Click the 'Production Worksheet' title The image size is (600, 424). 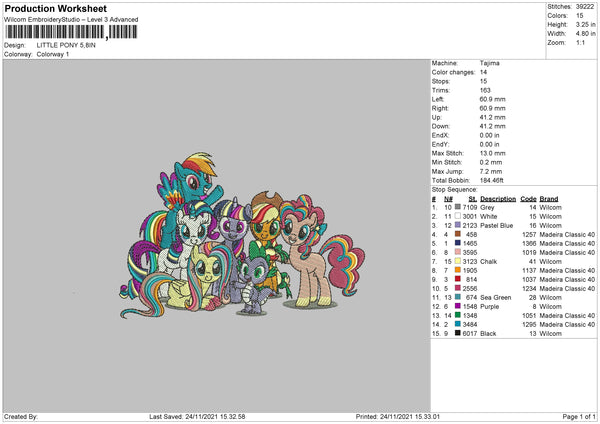(55, 8)
